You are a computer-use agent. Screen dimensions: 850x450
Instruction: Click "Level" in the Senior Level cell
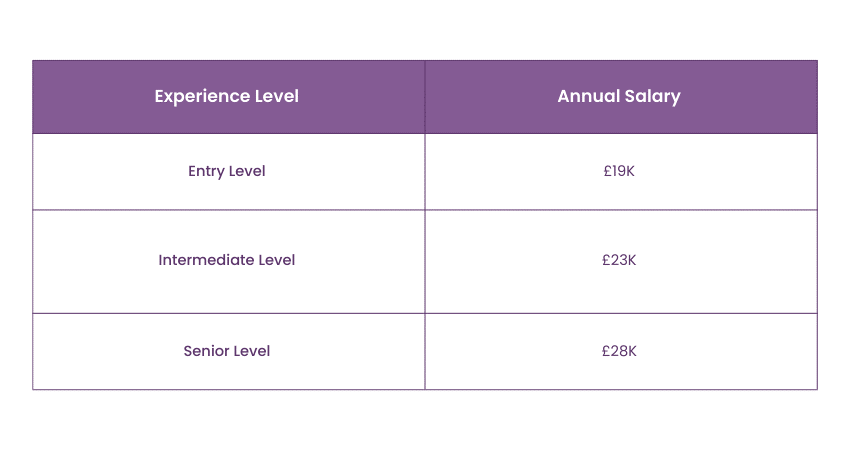[x=251, y=351]
